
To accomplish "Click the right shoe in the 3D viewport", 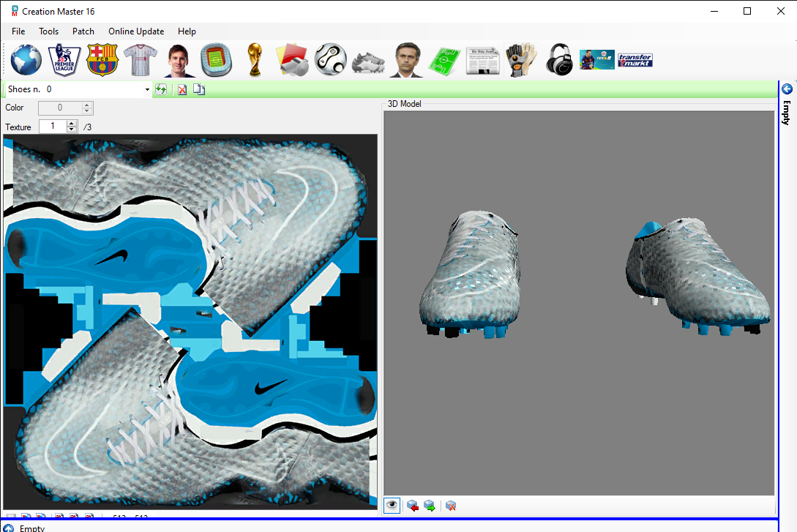I will 697,277.
